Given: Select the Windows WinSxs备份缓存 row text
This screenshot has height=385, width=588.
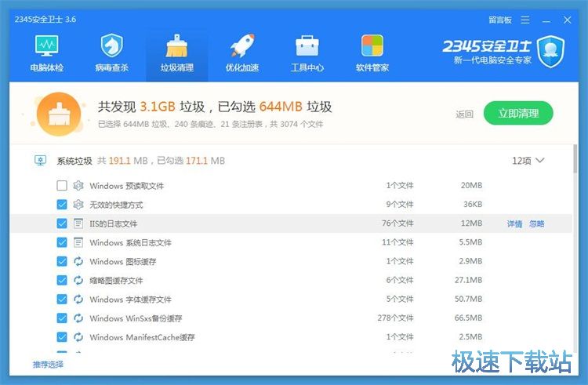Looking at the screenshot, I should click(x=136, y=318).
